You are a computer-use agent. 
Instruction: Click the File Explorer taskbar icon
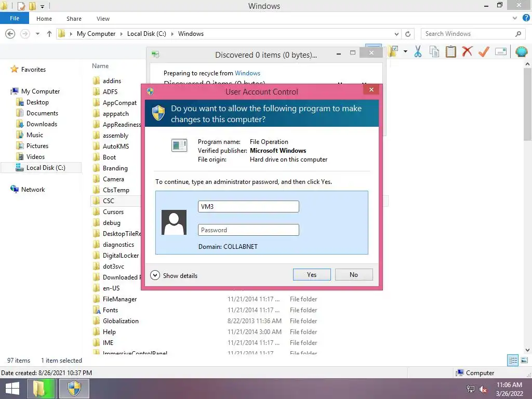[x=40, y=389]
